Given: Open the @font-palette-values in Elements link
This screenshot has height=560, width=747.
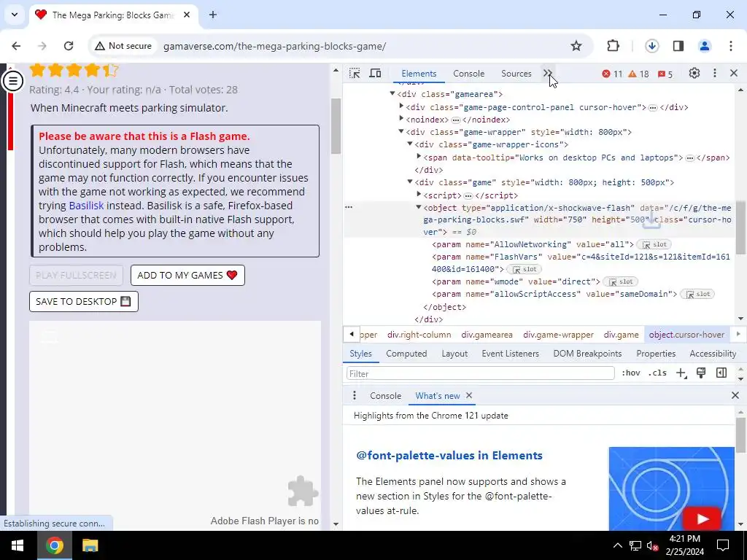Looking at the screenshot, I should point(449,455).
